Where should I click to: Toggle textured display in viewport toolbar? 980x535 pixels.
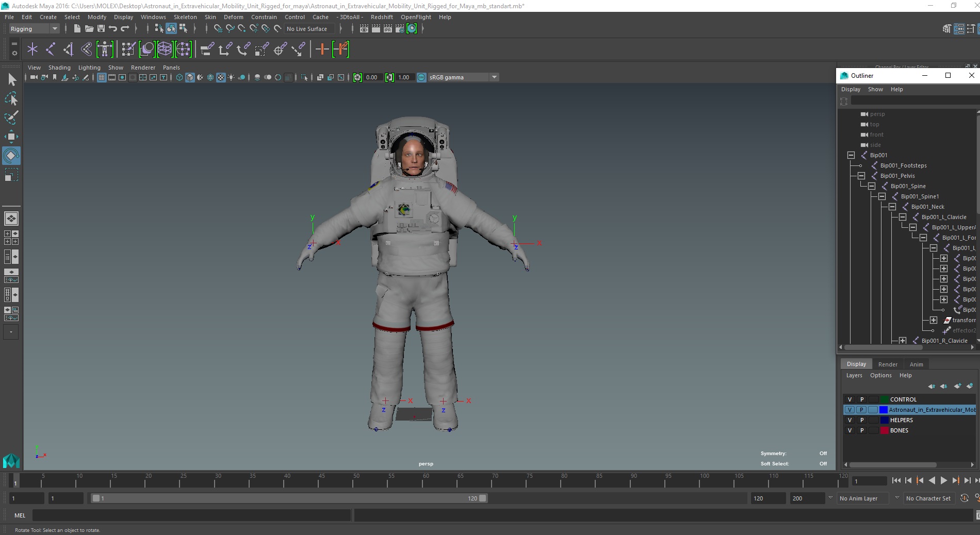coord(221,77)
